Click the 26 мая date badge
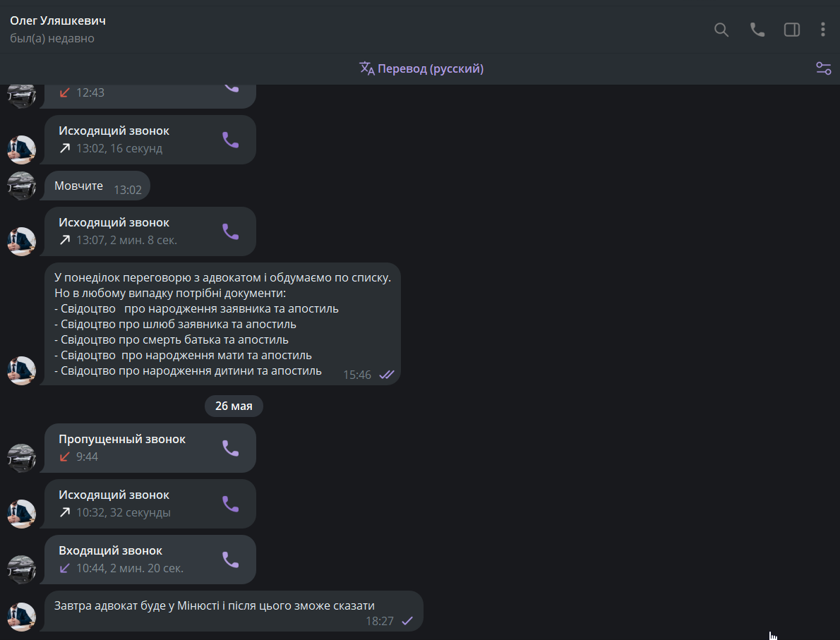 coord(234,406)
